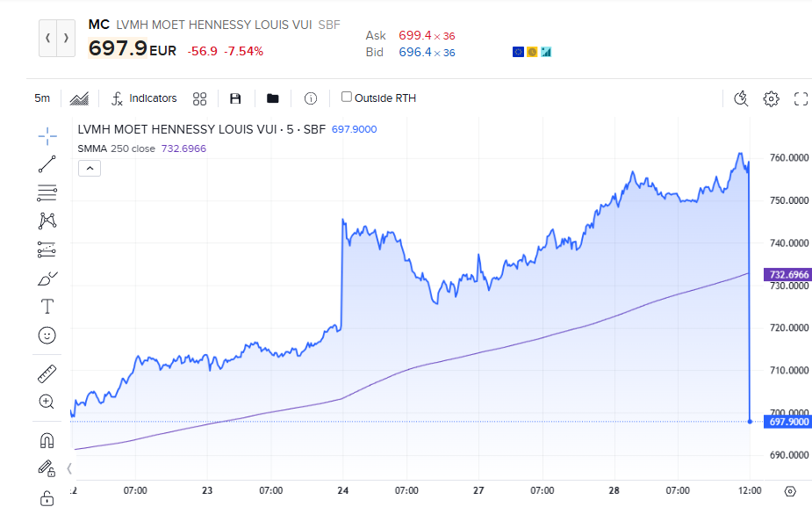Save the chart layout
Viewport: 812px width, 507px height.
pos(235,98)
